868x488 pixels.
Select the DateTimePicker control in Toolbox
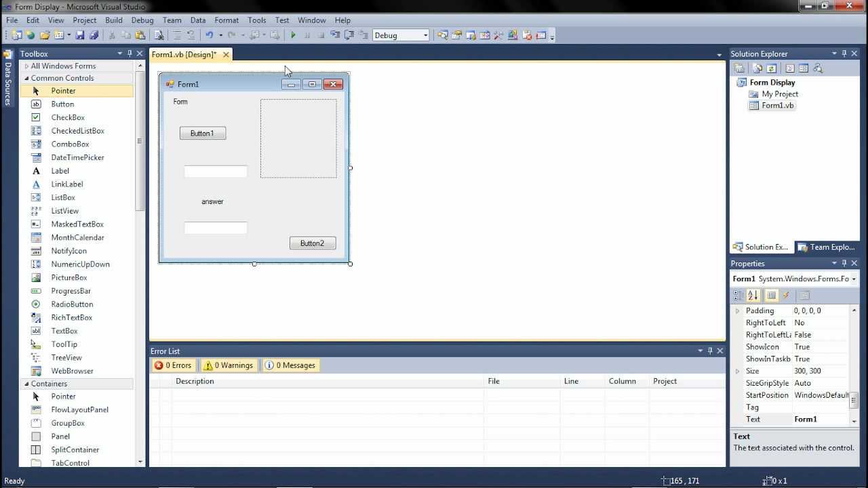tap(77, 157)
